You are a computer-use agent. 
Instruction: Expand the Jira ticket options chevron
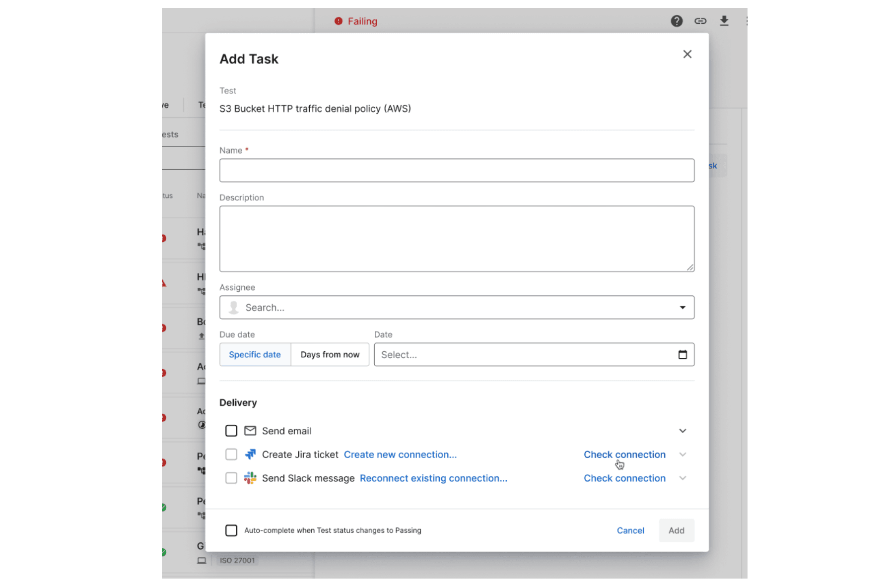click(682, 455)
